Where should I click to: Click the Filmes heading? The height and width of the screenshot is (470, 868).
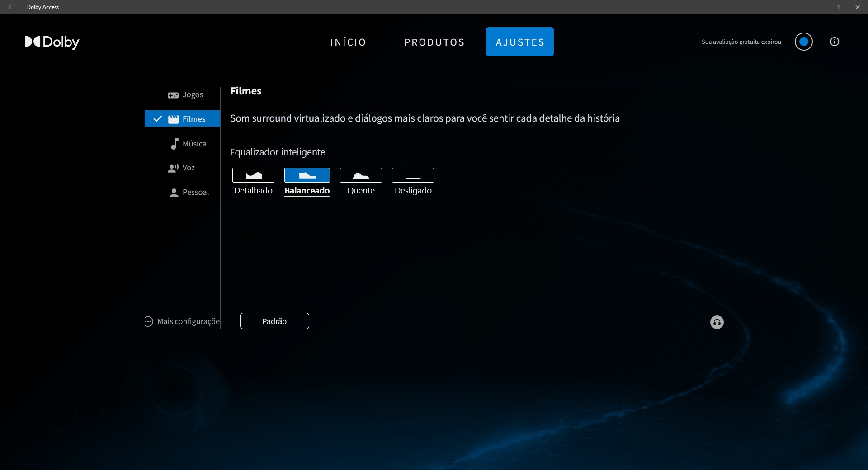(x=246, y=91)
